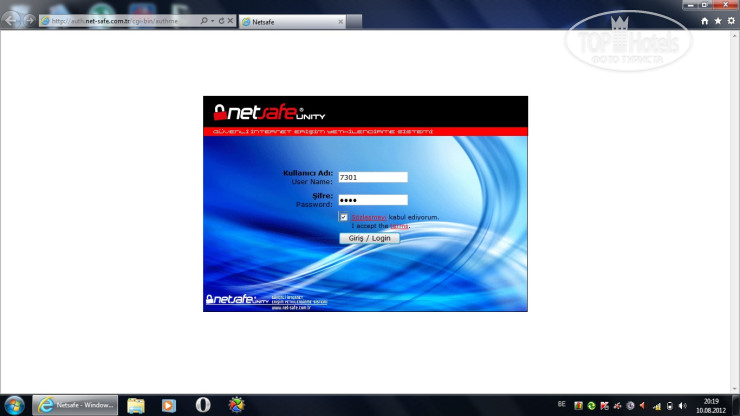The height and width of the screenshot is (416, 740).
Task: Open the Sözleşmeyi agreement link
Action: coord(369,217)
